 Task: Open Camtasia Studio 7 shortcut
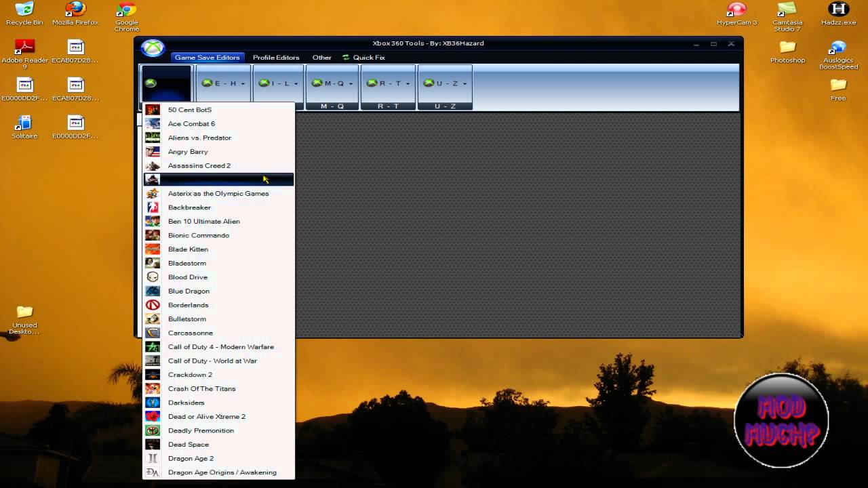[x=787, y=17]
